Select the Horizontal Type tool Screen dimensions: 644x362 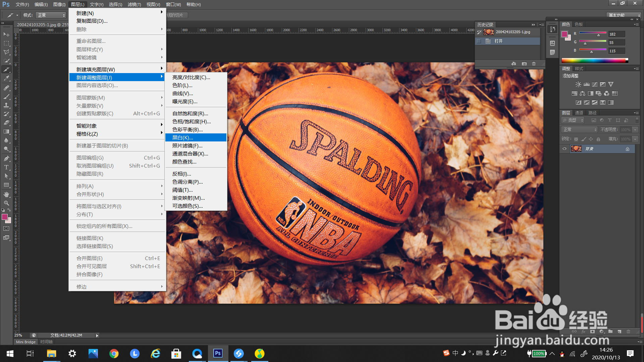coord(6,167)
